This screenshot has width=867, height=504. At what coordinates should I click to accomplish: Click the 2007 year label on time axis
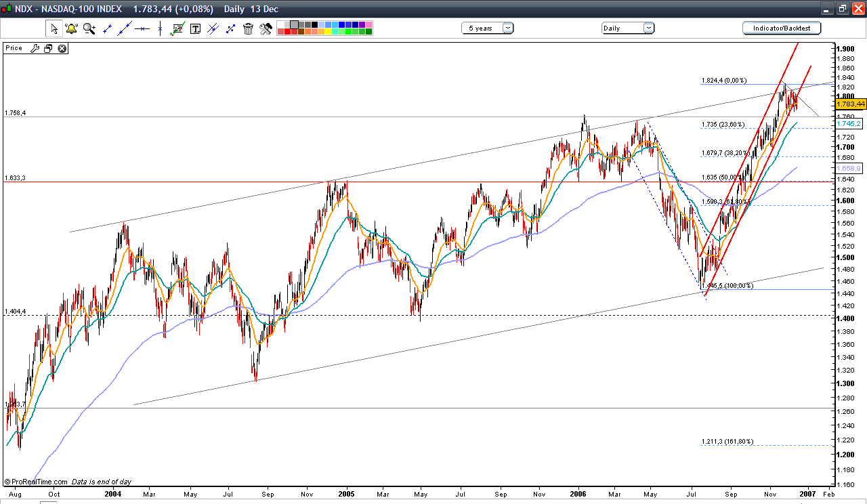808,495
